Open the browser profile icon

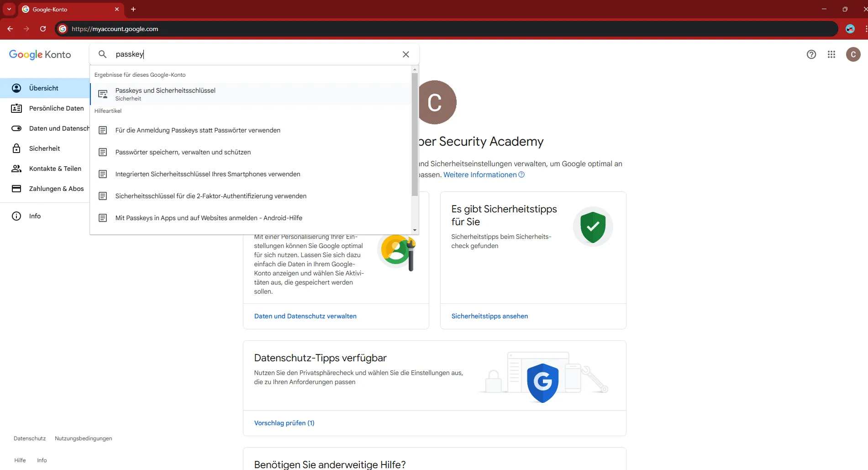pos(850,29)
